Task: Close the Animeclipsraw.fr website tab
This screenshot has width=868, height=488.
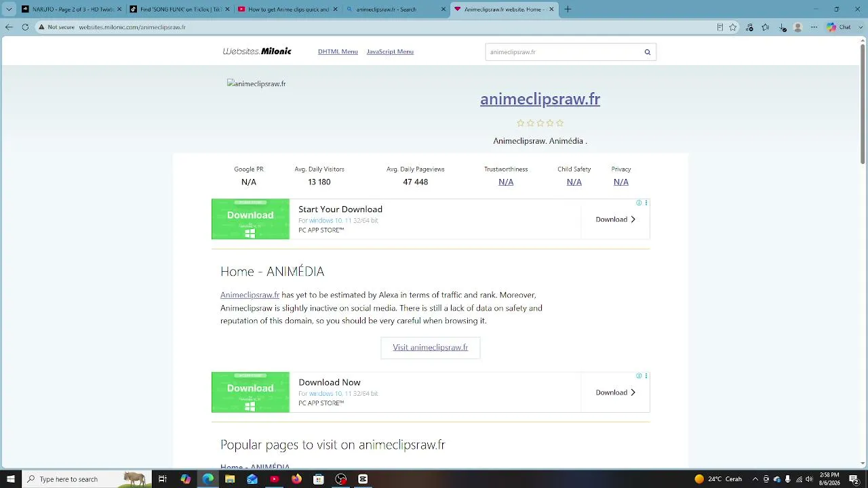Action: (551, 9)
